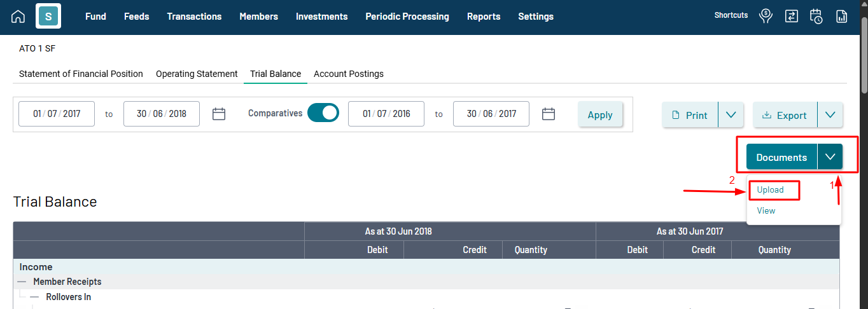This screenshot has width=868, height=309.
Task: Click the teal S fund logo icon
Action: coord(48,17)
